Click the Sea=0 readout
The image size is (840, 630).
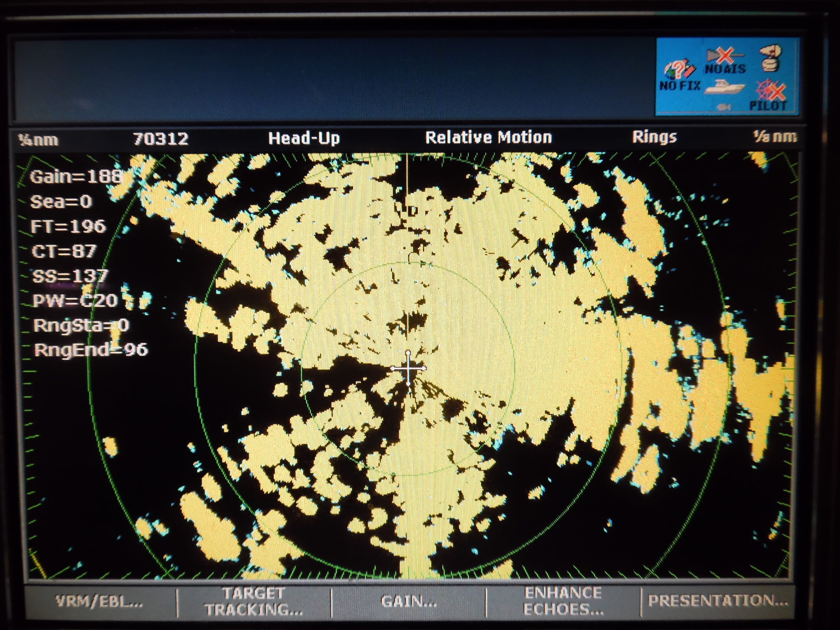61,202
